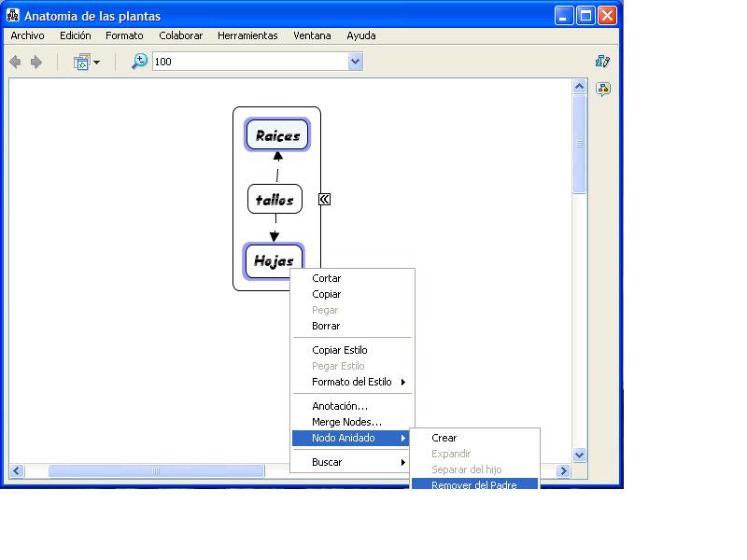
Task: Click the CmapTools window title icon
Action: [13, 15]
